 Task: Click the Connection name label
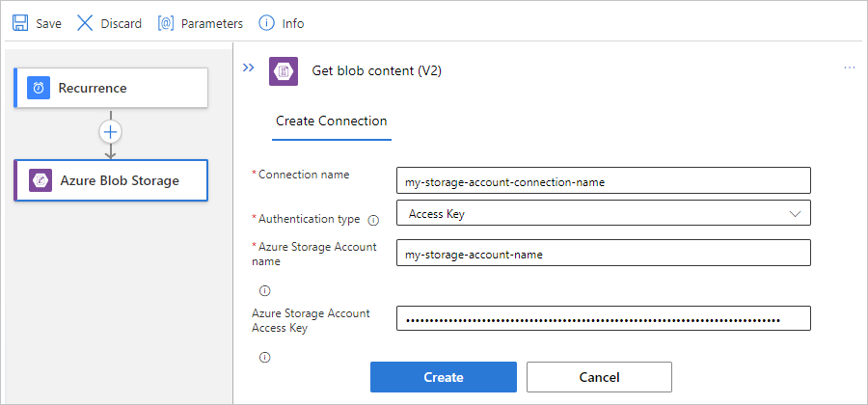304,175
